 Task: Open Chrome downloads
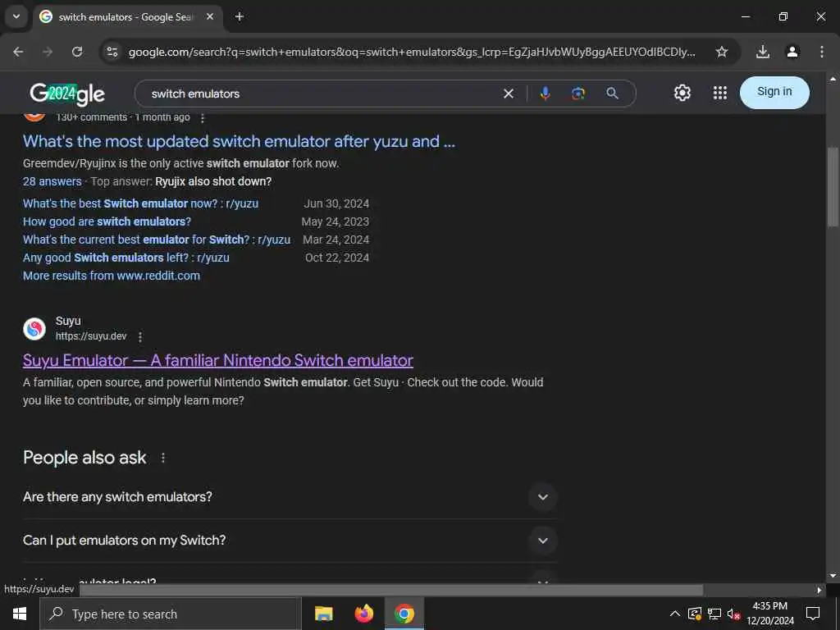[763, 52]
